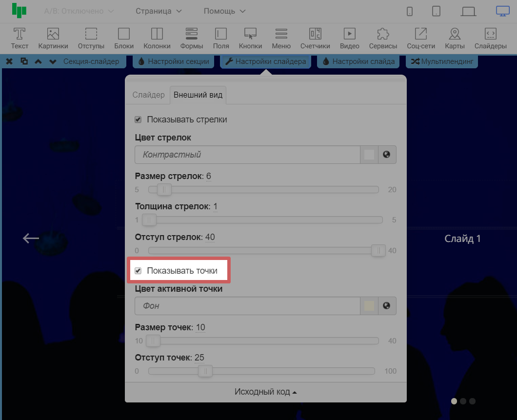Switch to desktop monitor preview
Viewport: 517px width, 420px height.
[x=502, y=11]
